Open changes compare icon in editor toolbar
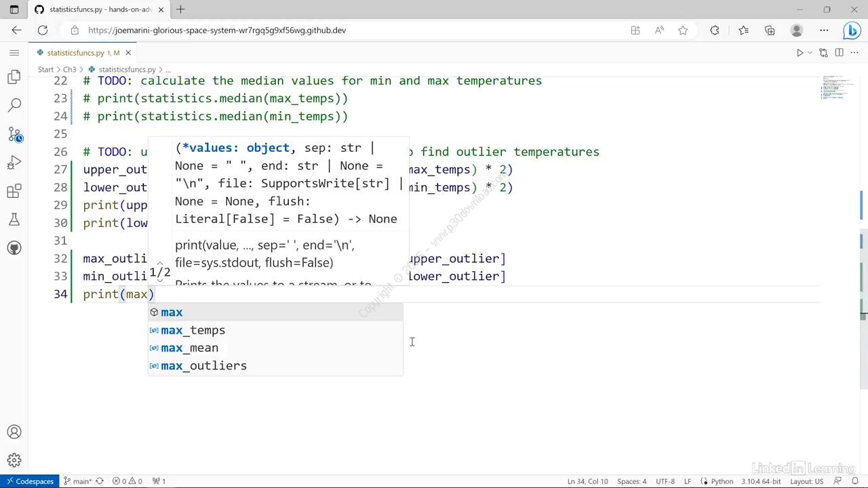 click(x=823, y=52)
